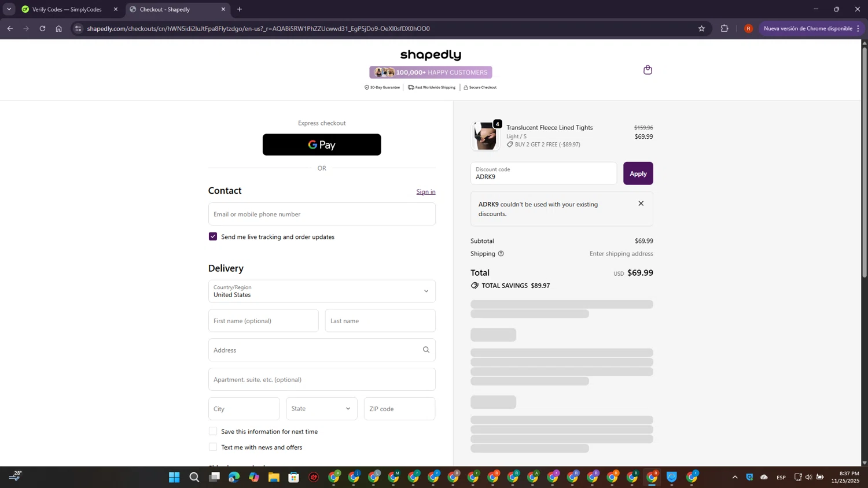The height and width of the screenshot is (488, 868).
Task: Open Task View on the taskbar
Action: [x=214, y=477]
